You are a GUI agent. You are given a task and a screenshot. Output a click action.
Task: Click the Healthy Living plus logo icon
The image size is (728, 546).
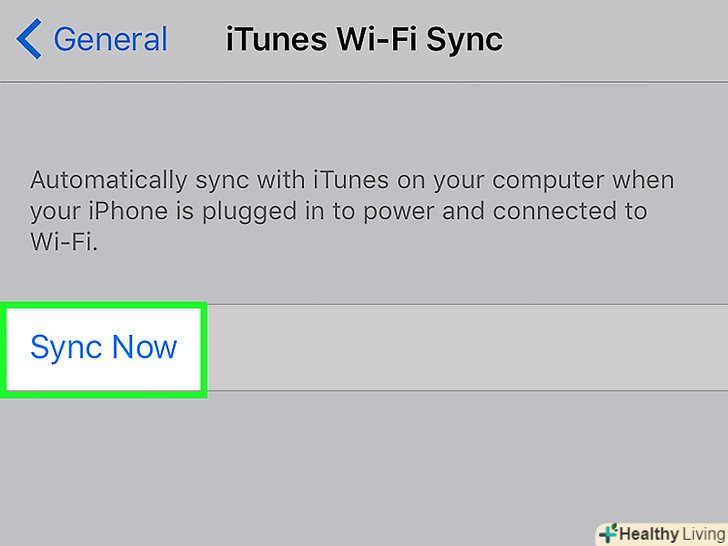[607, 533]
